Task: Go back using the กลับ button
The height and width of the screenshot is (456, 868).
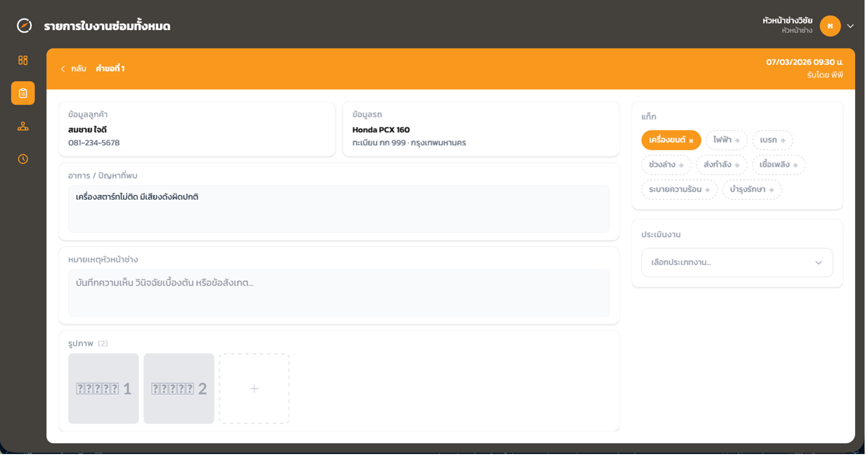Action: coord(74,69)
